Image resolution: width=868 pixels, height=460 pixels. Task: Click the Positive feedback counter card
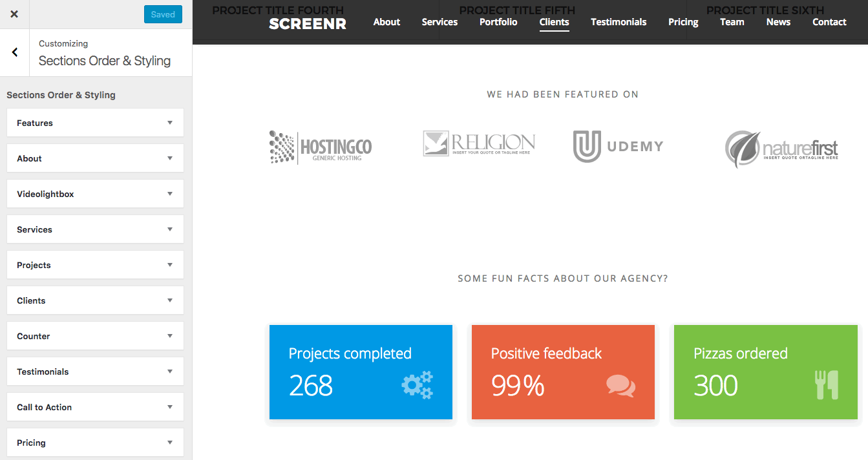563,372
